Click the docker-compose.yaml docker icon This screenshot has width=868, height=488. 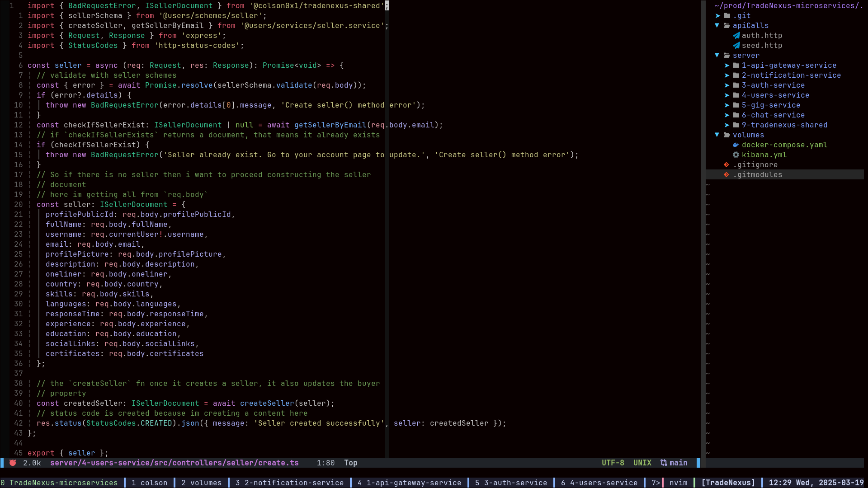pos(736,145)
